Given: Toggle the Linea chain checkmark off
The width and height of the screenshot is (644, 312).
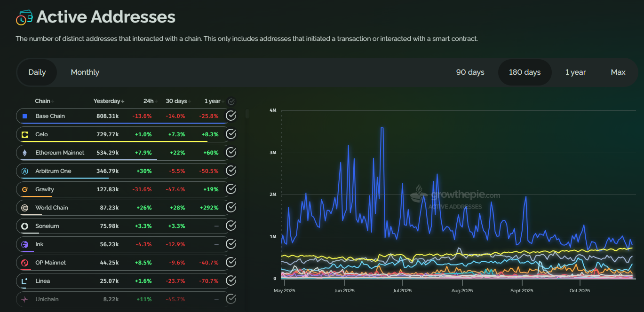Looking at the screenshot, I should click(231, 281).
